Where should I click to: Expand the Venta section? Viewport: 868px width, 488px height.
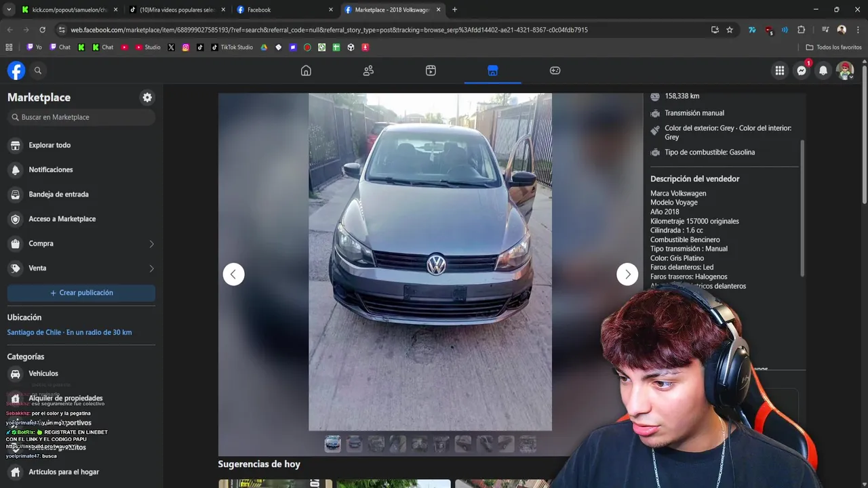[x=81, y=268]
